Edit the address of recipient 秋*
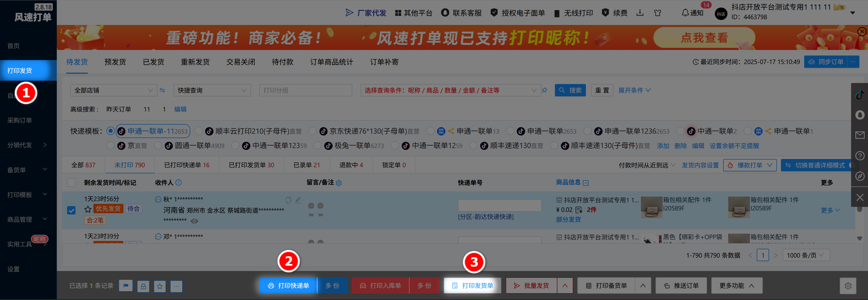 coord(298,200)
